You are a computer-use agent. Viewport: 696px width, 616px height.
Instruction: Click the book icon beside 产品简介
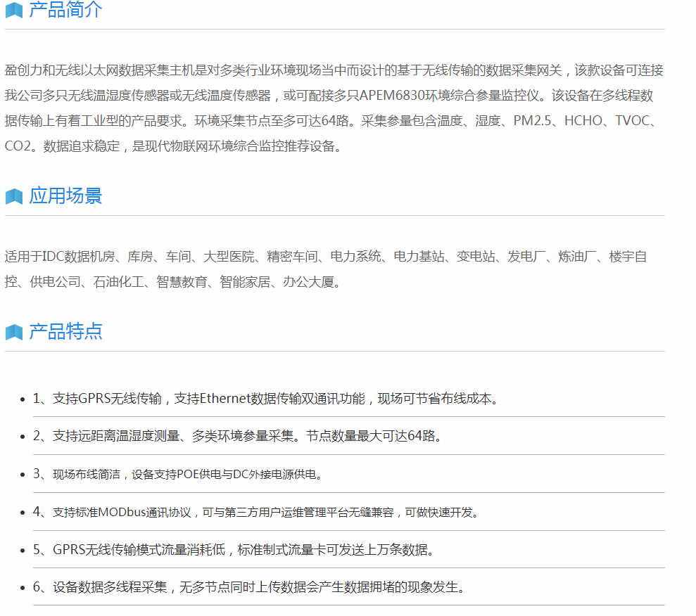[x=14, y=11]
